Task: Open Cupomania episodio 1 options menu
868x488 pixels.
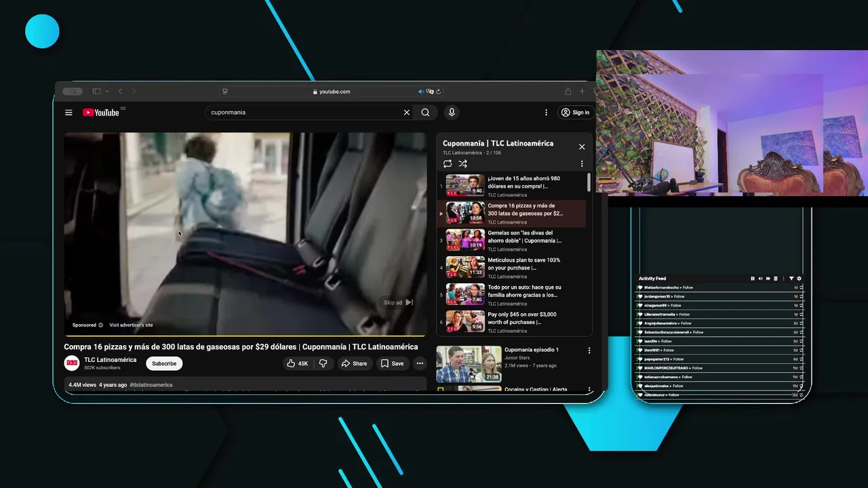Action: (589, 350)
